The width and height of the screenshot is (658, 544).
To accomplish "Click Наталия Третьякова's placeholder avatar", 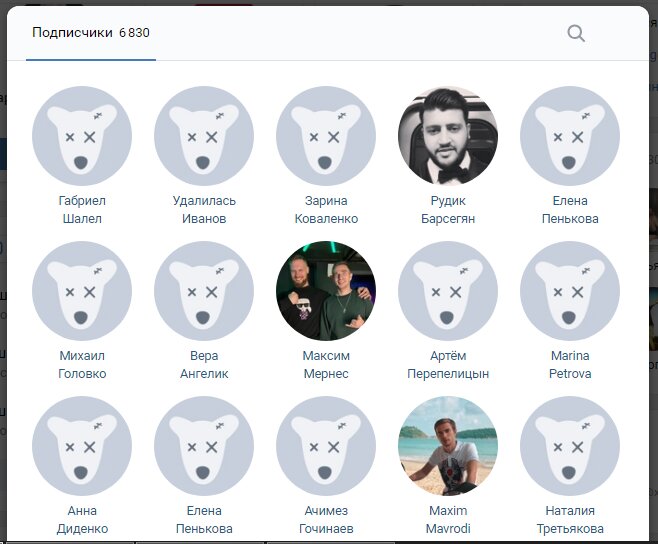I will (x=570, y=446).
